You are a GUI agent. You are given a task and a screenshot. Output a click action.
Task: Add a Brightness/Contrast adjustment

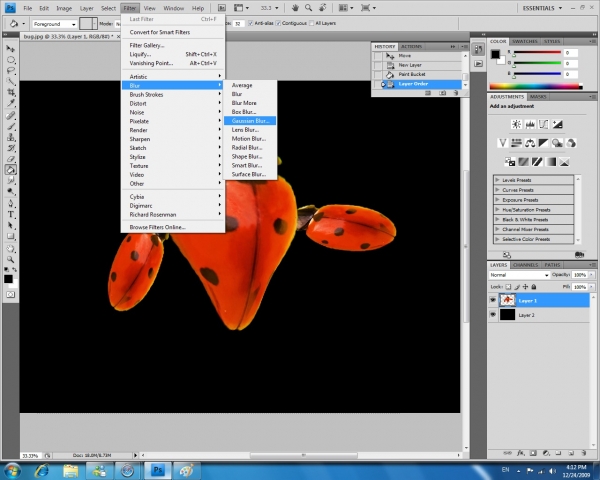point(516,124)
